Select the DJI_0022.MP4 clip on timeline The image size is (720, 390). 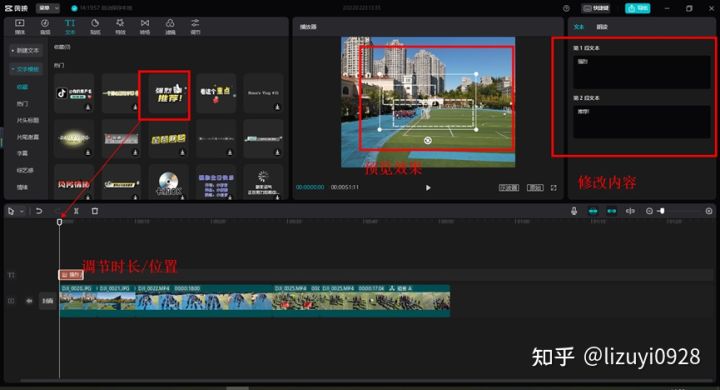(205, 300)
